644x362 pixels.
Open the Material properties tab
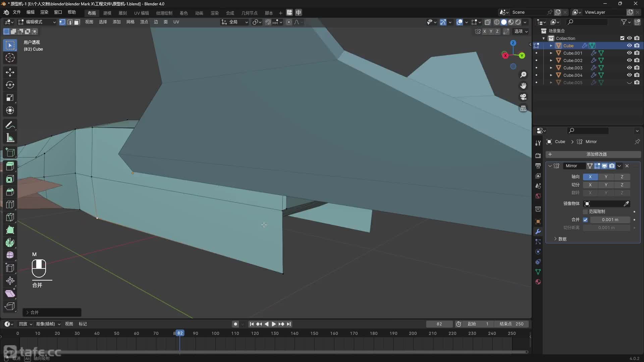click(x=538, y=282)
